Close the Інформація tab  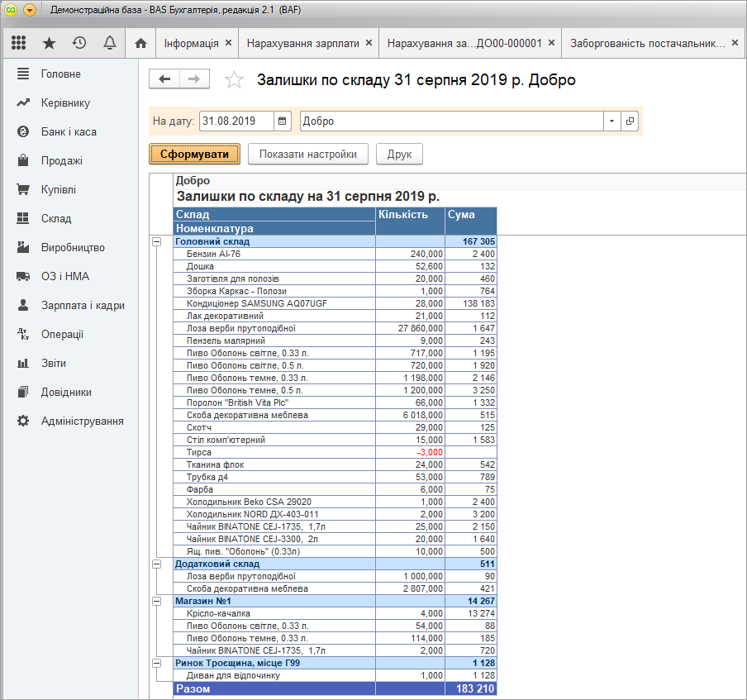(x=228, y=43)
